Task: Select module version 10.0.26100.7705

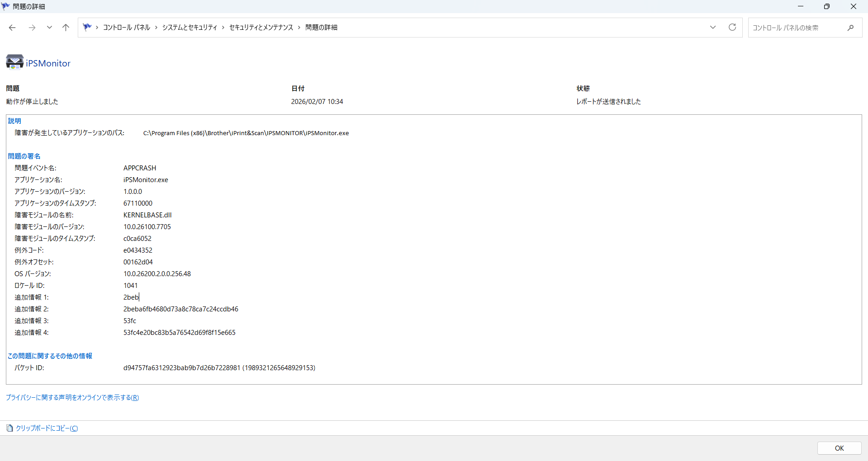Action: pyautogui.click(x=147, y=227)
